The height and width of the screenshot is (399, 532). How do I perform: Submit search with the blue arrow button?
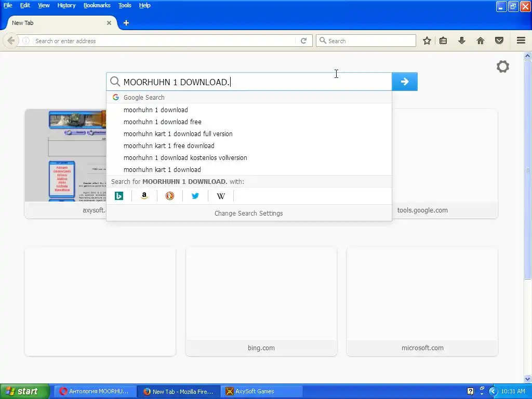pos(404,82)
